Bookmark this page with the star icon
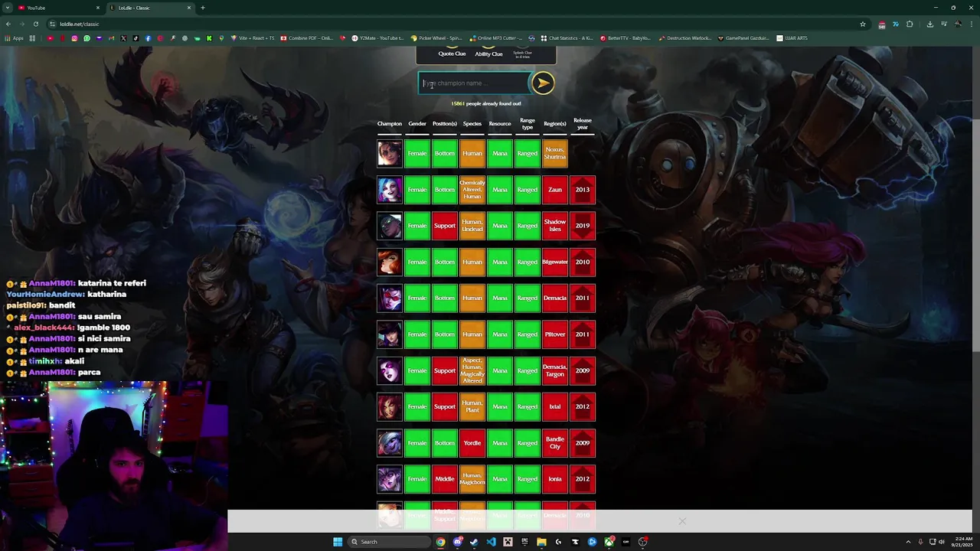This screenshot has height=551, width=980. (x=863, y=24)
